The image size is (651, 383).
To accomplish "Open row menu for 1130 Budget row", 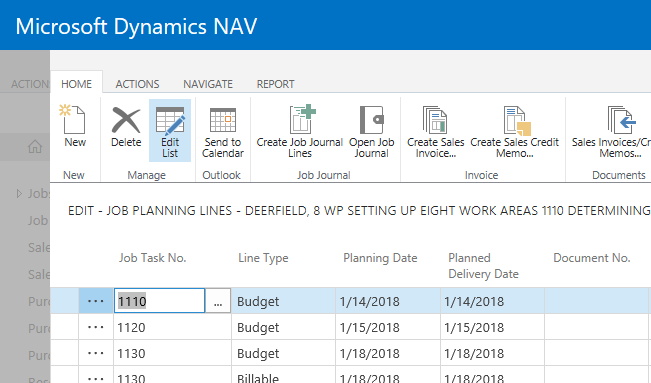I will pos(95,353).
